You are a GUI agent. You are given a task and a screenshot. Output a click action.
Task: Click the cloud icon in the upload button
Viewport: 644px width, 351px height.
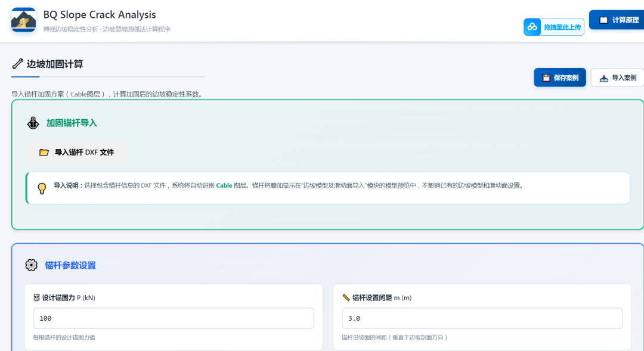[532, 27]
